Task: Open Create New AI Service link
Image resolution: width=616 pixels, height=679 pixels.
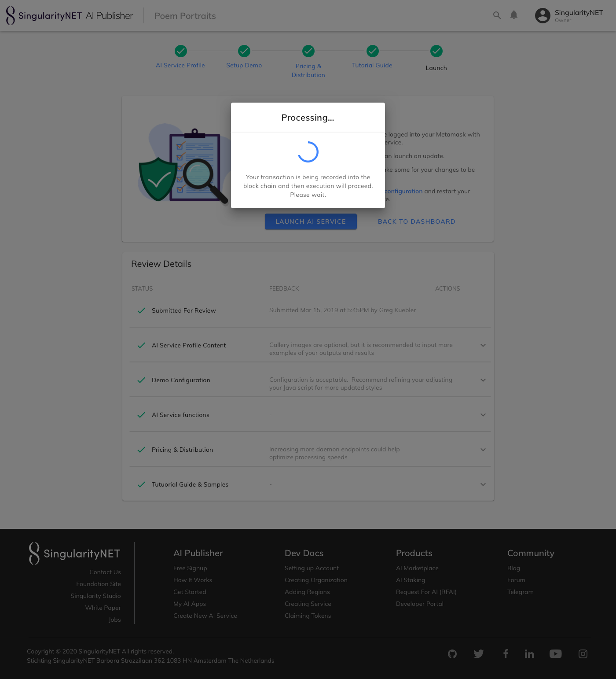Action: (x=205, y=616)
